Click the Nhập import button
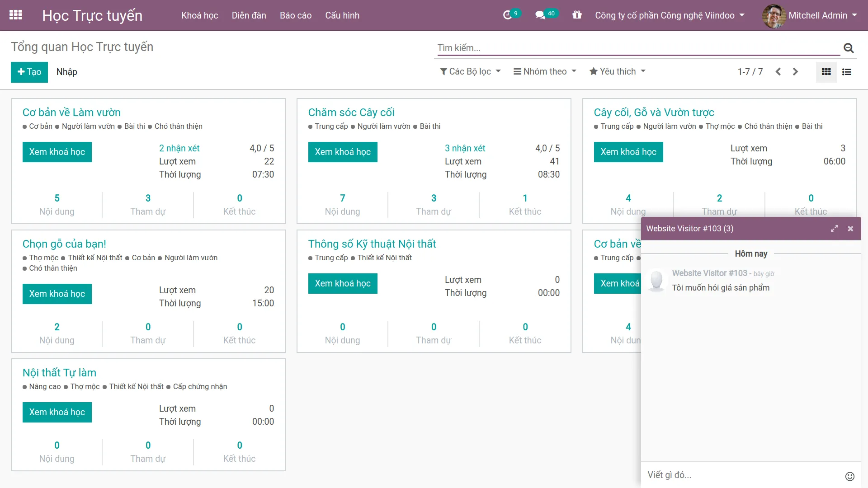This screenshot has width=868, height=488. 66,72
